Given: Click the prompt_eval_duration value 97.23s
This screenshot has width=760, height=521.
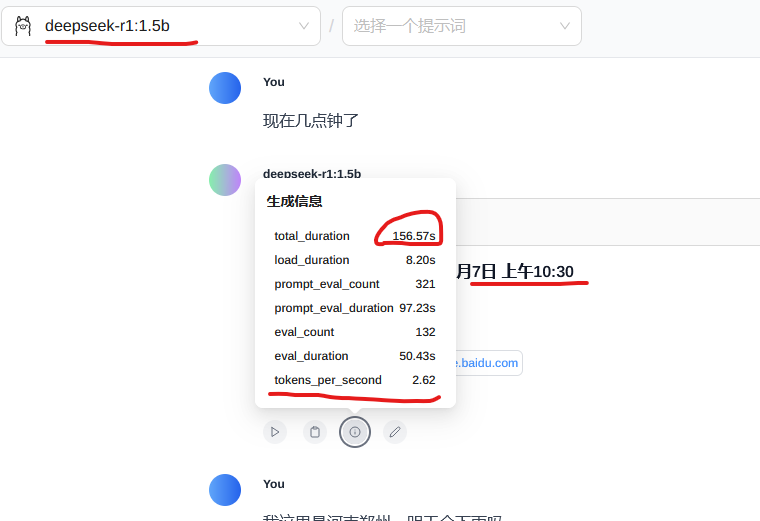Looking at the screenshot, I should (417, 308).
